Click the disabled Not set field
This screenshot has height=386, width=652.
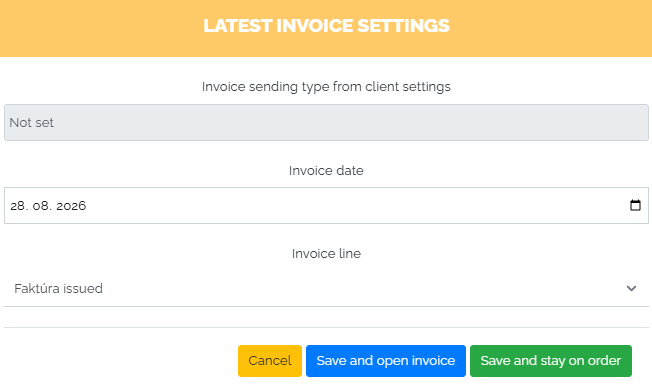tap(326, 123)
